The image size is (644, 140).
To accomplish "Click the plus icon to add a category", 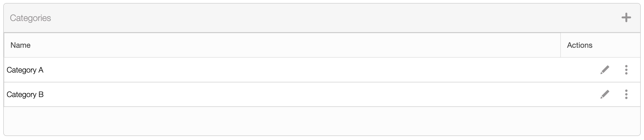I will [626, 18].
